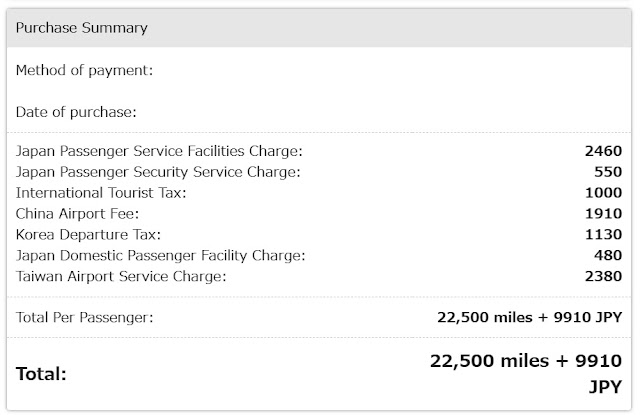Viewport: 640px width, 415px height.
Task: Click Japan Passenger Service Facilities Charge label
Action: pyautogui.click(x=159, y=151)
